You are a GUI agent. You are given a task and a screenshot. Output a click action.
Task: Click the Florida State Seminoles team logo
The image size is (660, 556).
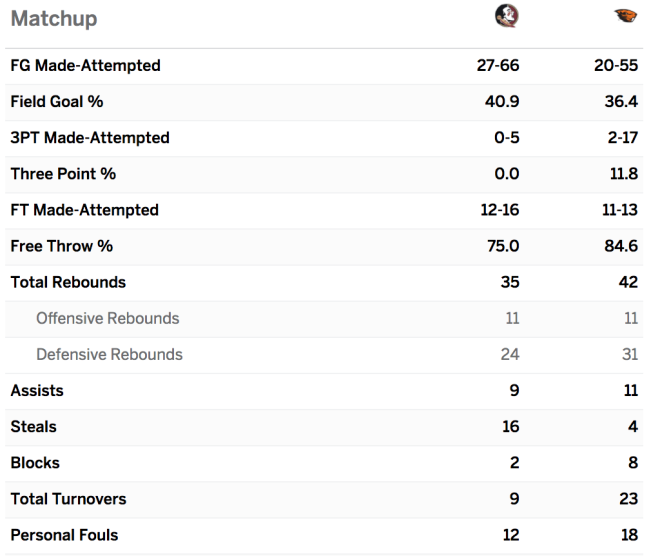[x=506, y=16]
